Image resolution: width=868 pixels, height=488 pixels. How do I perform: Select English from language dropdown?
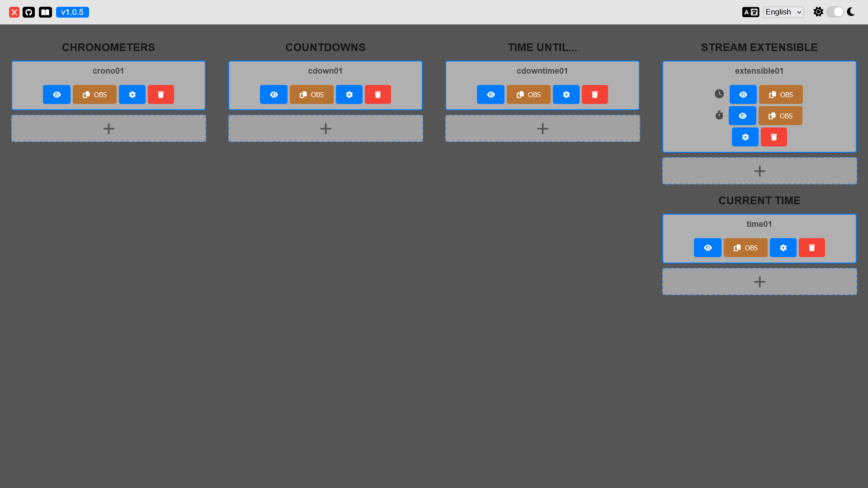click(783, 12)
